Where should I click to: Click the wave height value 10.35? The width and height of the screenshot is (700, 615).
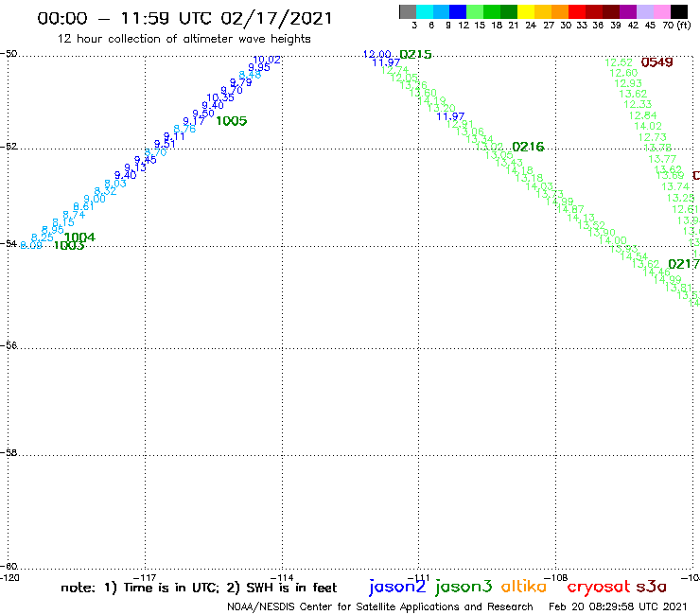pos(220,97)
